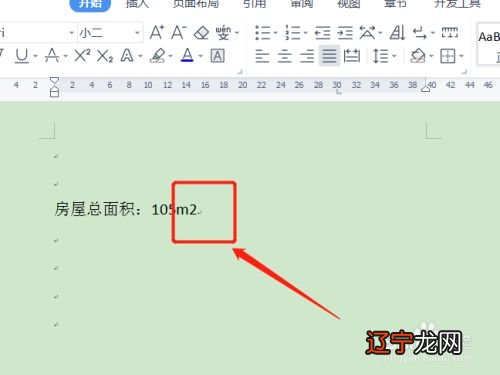The width and height of the screenshot is (500, 375).
Task: Switch to the 章节 tab
Action: [x=396, y=3]
